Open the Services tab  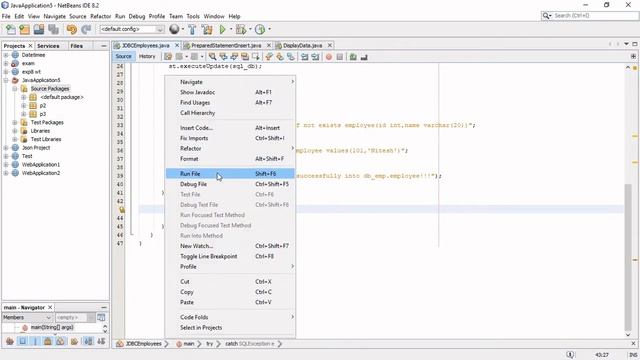point(48,46)
